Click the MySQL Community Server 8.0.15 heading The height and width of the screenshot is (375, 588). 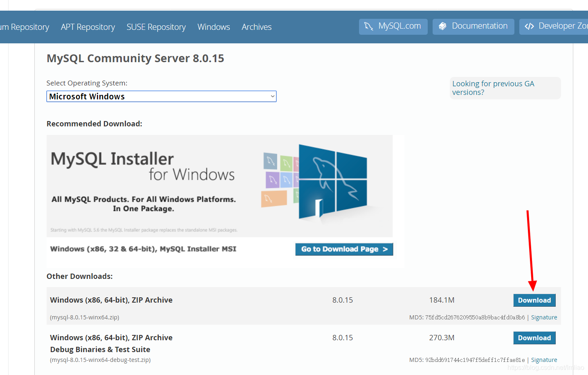135,58
